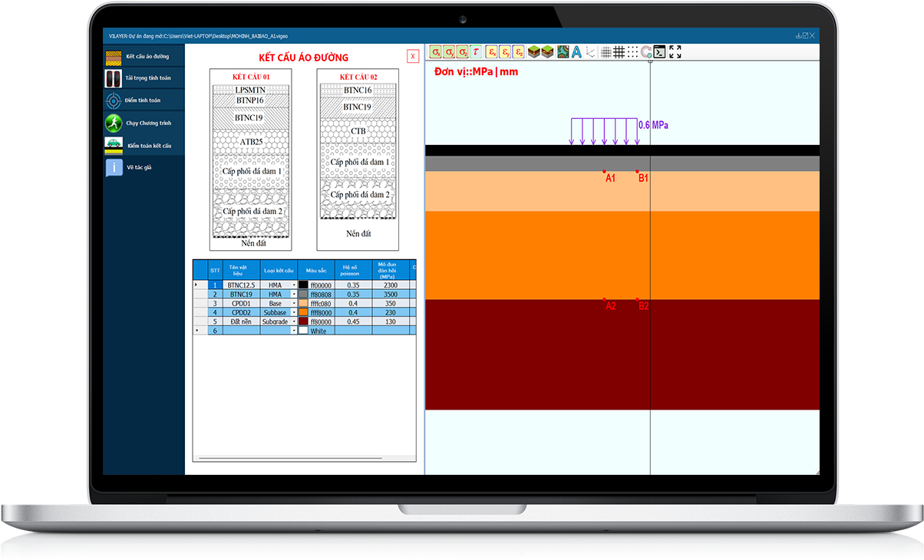This screenshot has width=924, height=560.
Task: Click the contour map icon
Action: point(563,52)
